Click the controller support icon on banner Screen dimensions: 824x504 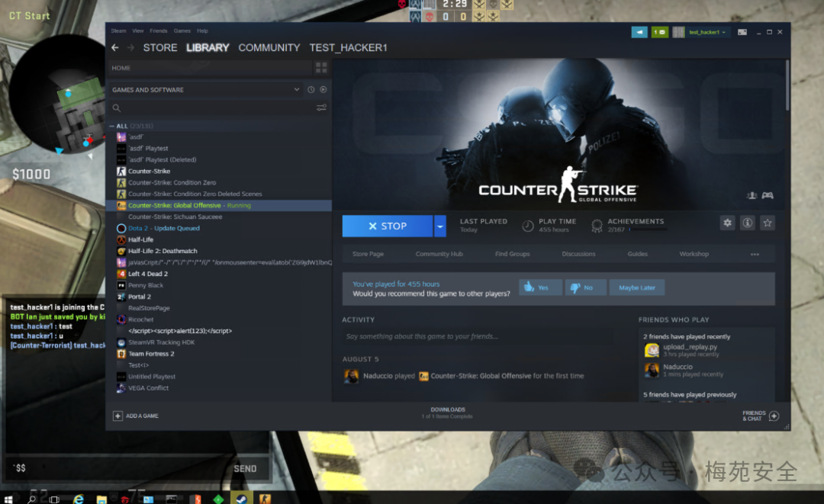(x=768, y=195)
